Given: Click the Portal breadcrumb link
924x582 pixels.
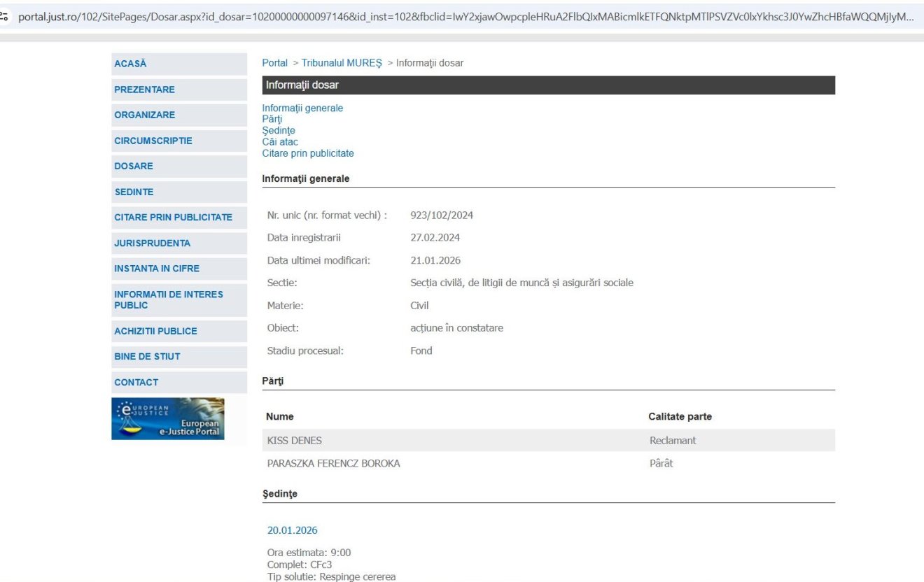Looking at the screenshot, I should point(274,63).
